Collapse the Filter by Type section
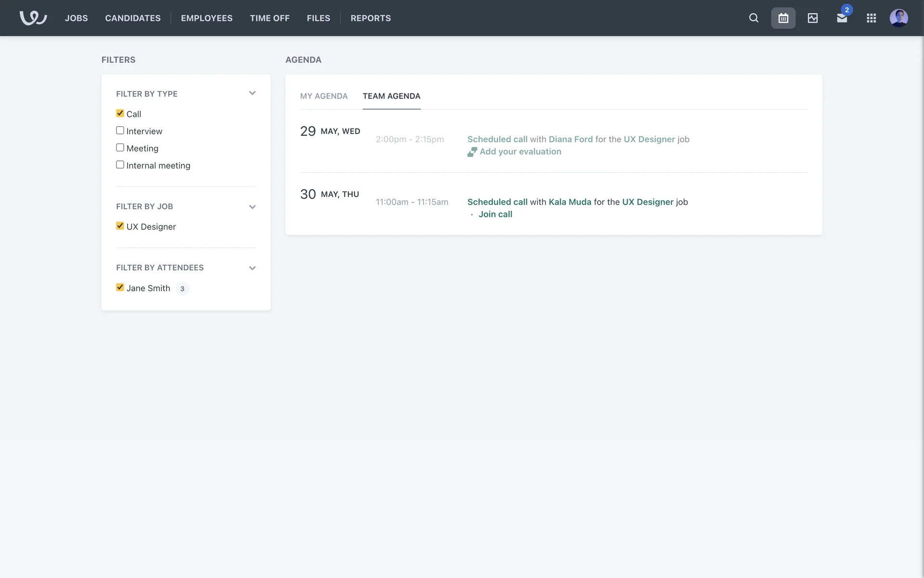 252,93
